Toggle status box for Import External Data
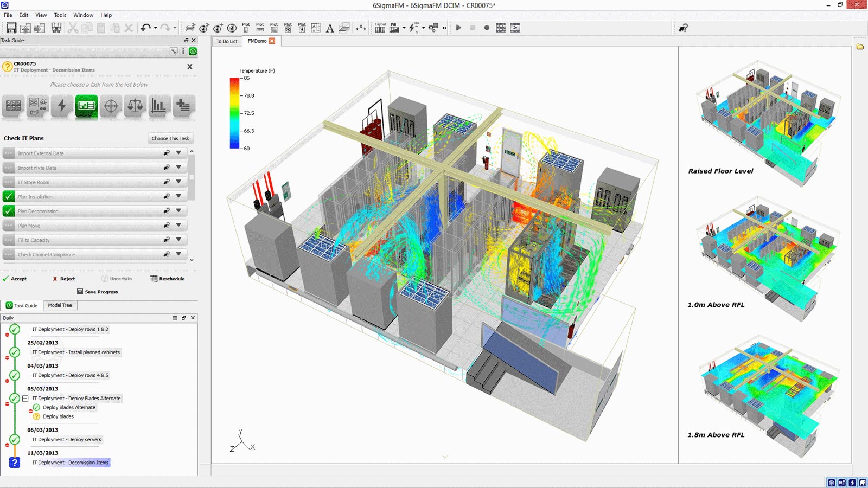Viewport: 868px width, 488px height. point(9,153)
